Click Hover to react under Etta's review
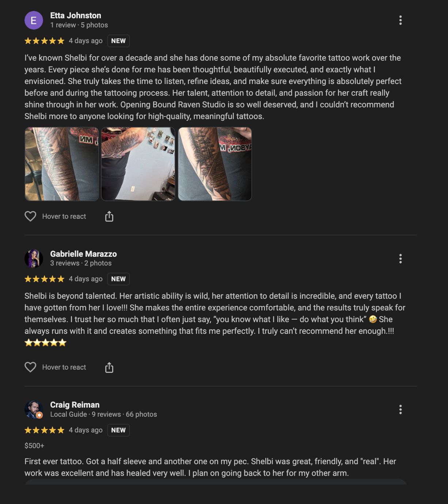 (64, 216)
